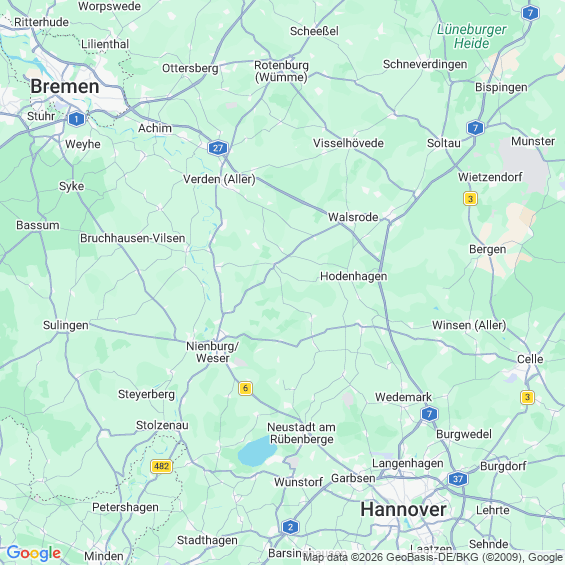Click the A1 highway shield near Stuhr
Image resolution: width=565 pixels, height=565 pixels.
point(76,119)
